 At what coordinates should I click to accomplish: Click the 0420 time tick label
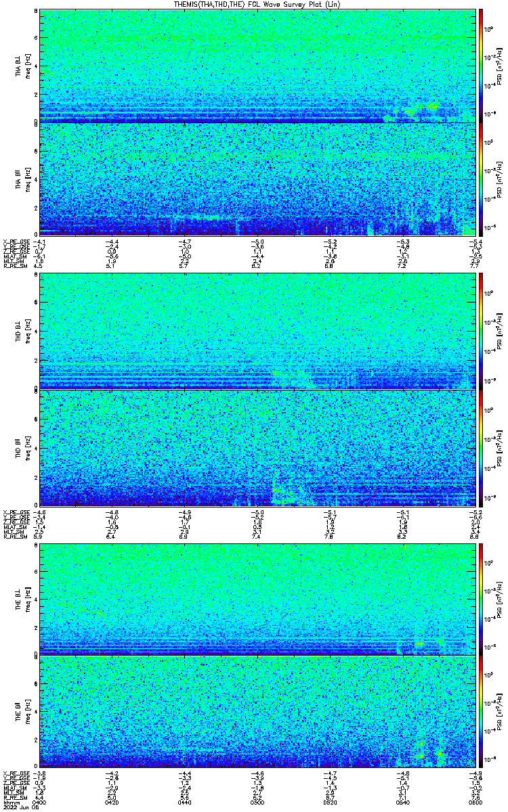point(112,802)
